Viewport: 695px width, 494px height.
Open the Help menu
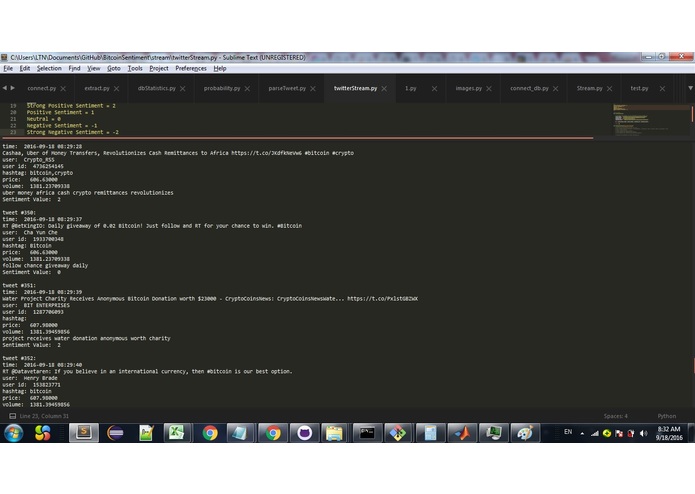(219, 68)
